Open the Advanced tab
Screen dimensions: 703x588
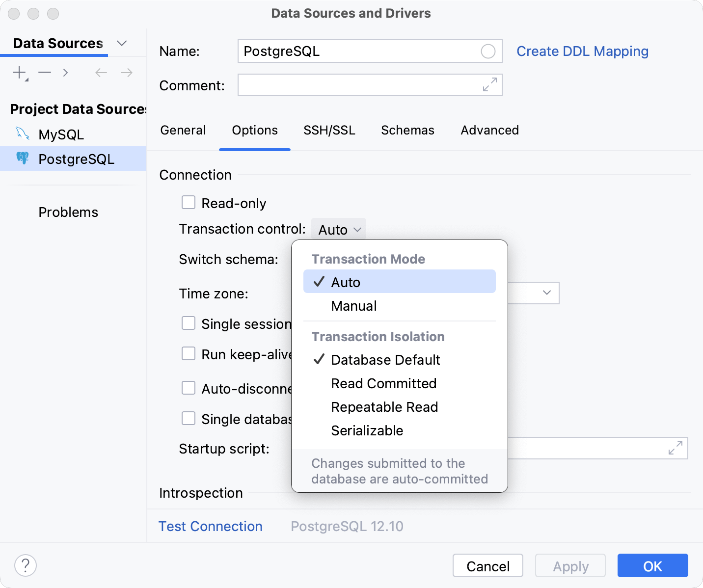click(x=489, y=130)
